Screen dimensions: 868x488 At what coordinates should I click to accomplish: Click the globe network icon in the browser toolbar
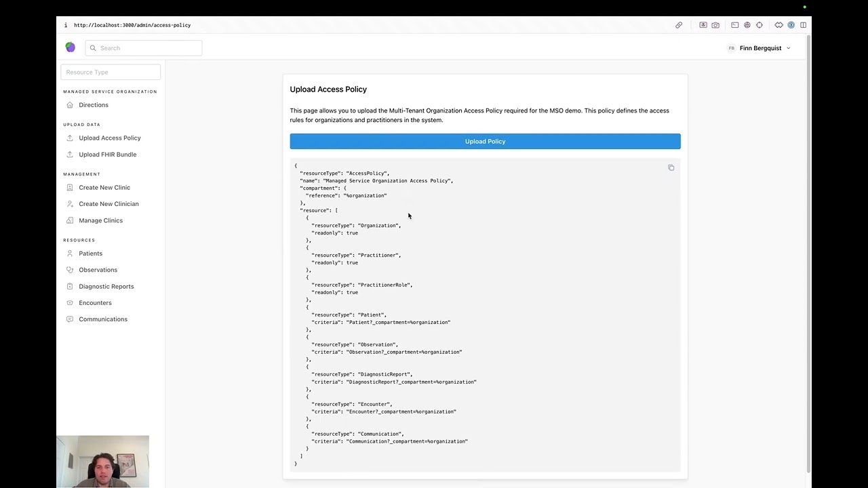tap(747, 25)
